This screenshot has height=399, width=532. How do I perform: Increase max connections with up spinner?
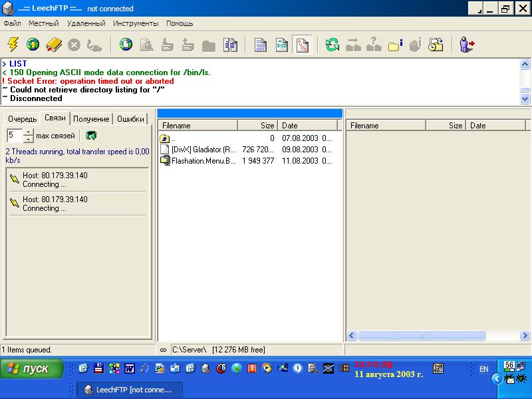click(x=28, y=132)
